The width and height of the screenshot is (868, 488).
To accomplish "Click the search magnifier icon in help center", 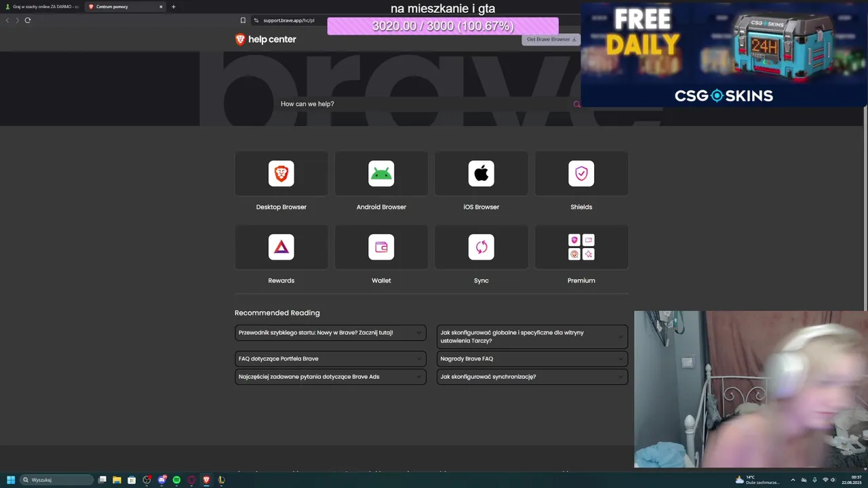I will 576,104.
